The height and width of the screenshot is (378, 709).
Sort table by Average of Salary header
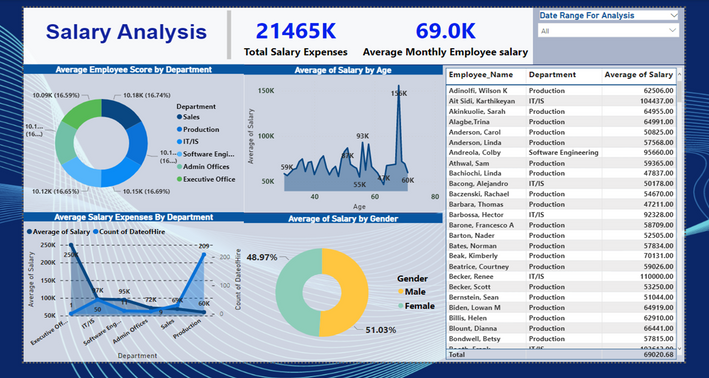(638, 75)
